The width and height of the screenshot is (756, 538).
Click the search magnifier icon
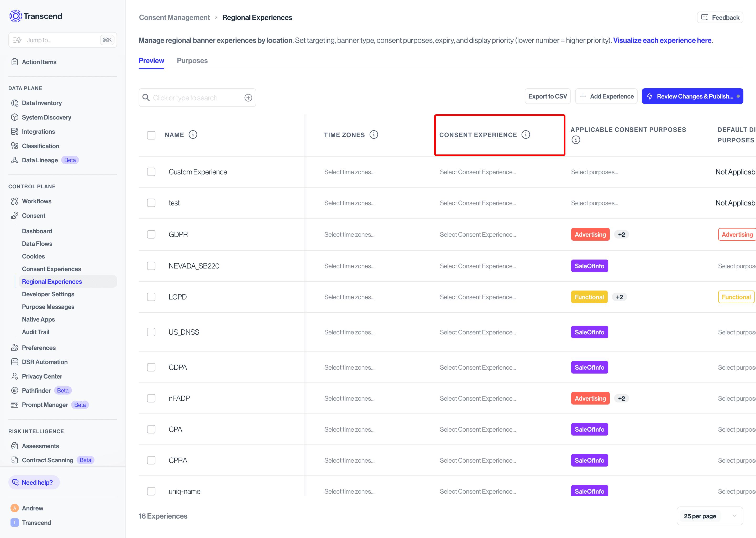pos(146,97)
